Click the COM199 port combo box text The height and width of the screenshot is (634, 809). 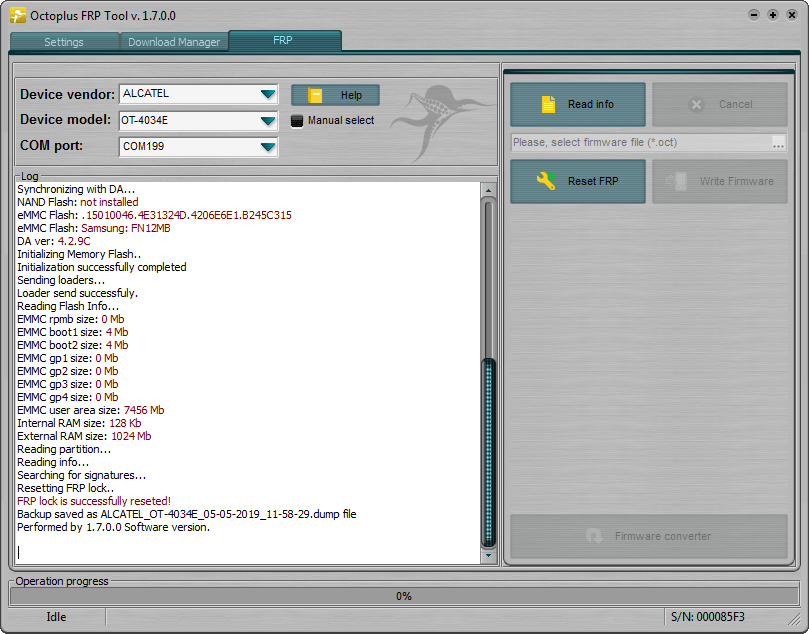coord(143,147)
